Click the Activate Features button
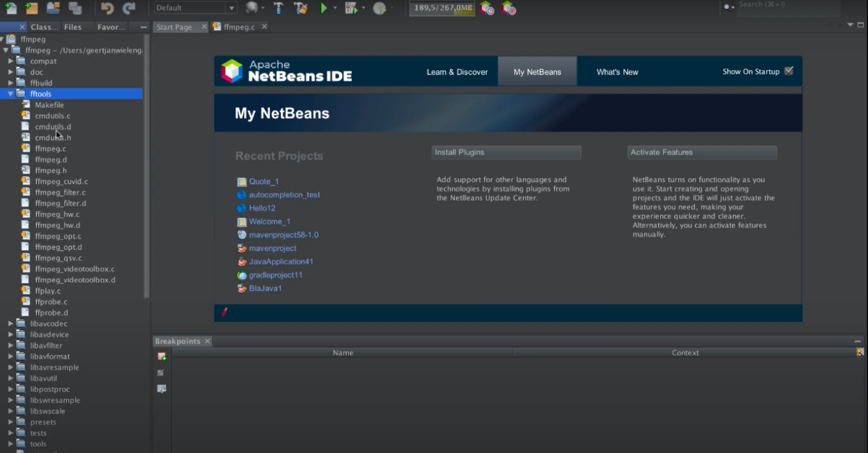This screenshot has width=868, height=453. pos(702,152)
